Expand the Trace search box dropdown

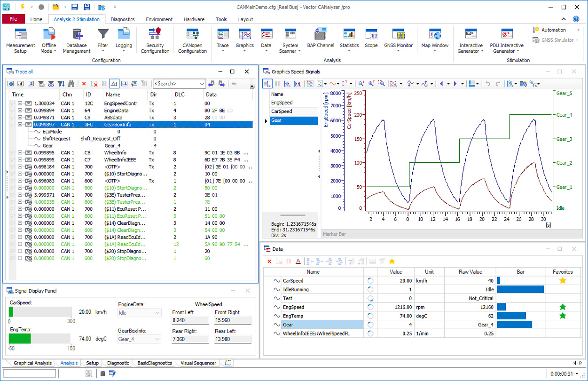tap(202, 84)
